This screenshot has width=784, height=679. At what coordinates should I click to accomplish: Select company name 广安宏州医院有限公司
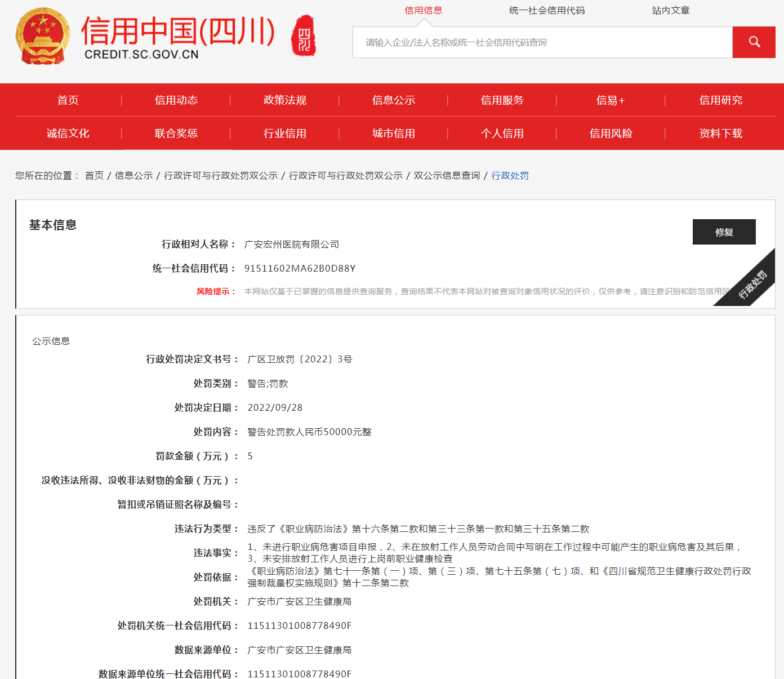[x=292, y=245]
